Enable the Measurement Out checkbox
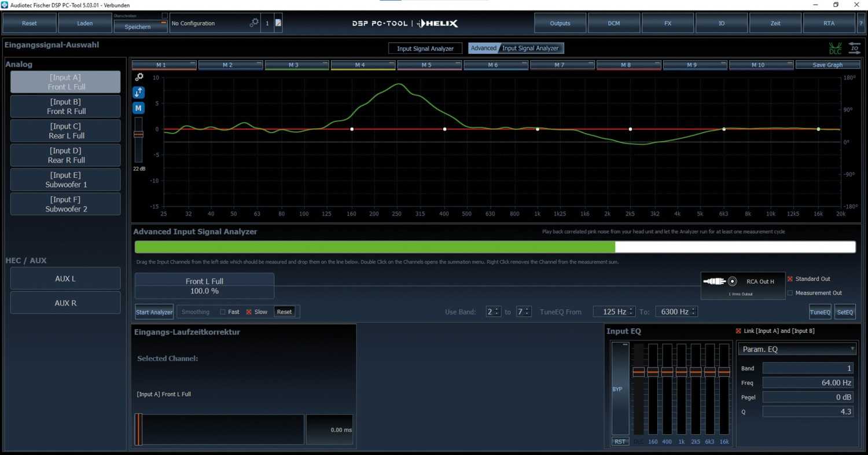This screenshot has width=868, height=455. pyautogui.click(x=790, y=293)
